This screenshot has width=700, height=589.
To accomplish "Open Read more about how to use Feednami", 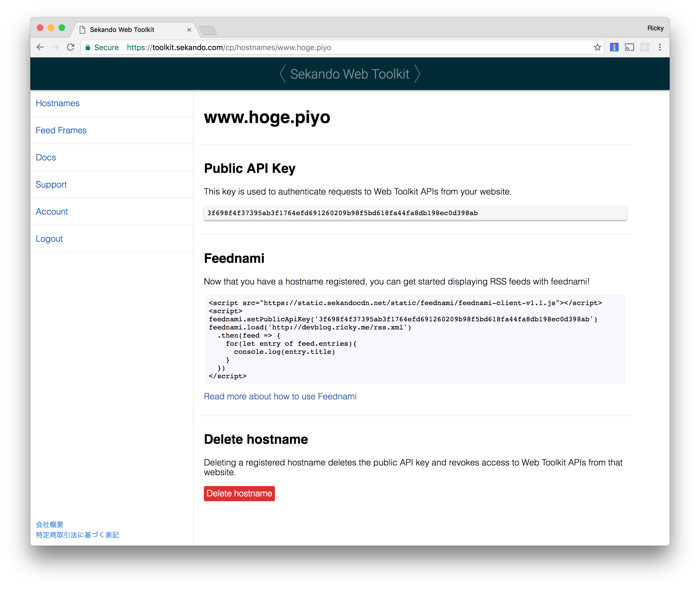I will click(280, 396).
